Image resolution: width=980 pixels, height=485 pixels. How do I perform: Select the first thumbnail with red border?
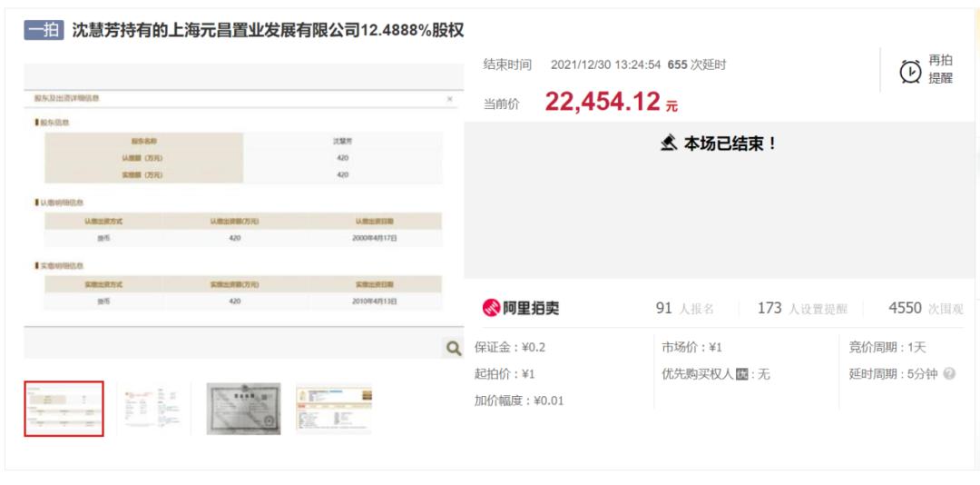coord(64,408)
